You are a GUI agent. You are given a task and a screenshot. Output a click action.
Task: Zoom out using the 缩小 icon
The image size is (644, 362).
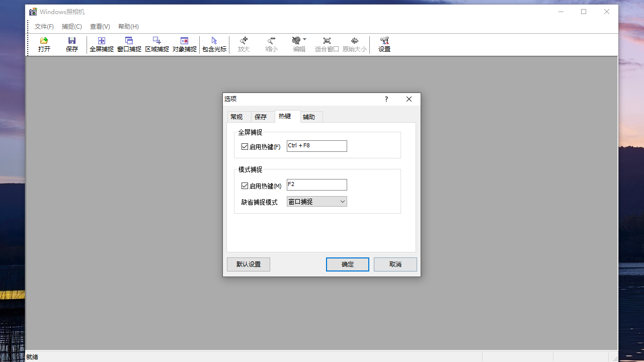[x=271, y=44]
